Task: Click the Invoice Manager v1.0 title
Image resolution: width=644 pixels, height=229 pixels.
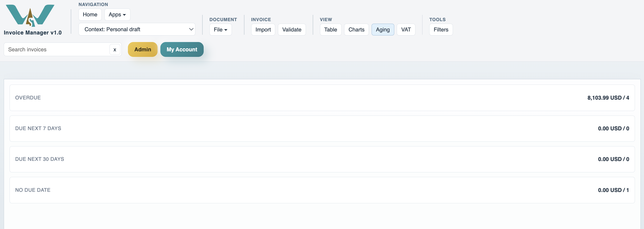Action: click(33, 32)
